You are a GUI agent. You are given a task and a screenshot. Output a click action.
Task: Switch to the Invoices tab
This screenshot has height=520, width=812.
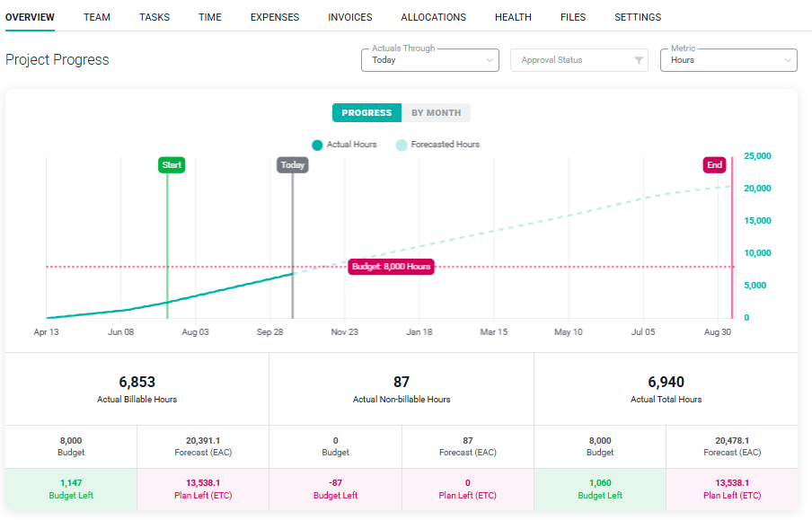coord(350,17)
